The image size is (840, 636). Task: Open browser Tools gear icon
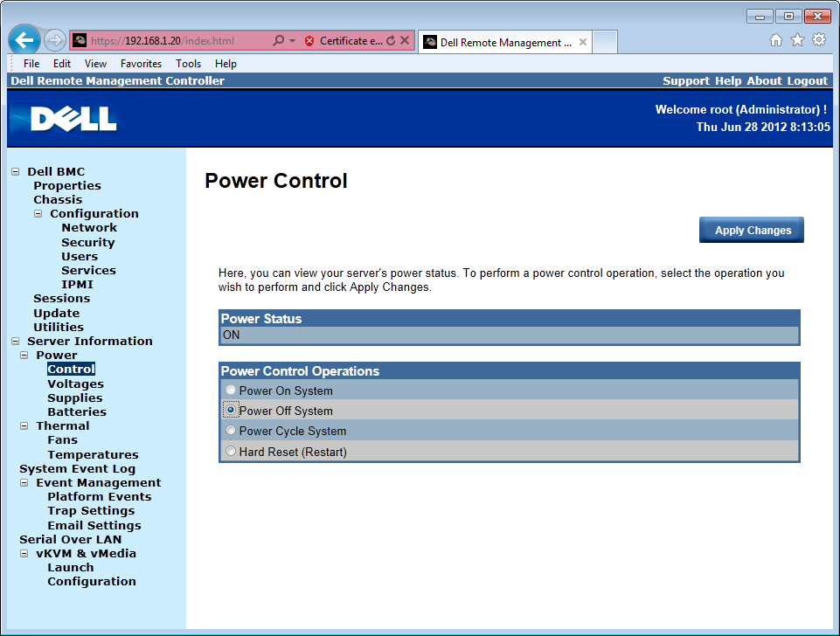(x=819, y=40)
